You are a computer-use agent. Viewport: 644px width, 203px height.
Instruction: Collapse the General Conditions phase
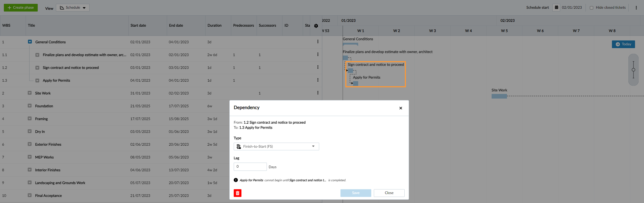pyautogui.click(x=30, y=42)
